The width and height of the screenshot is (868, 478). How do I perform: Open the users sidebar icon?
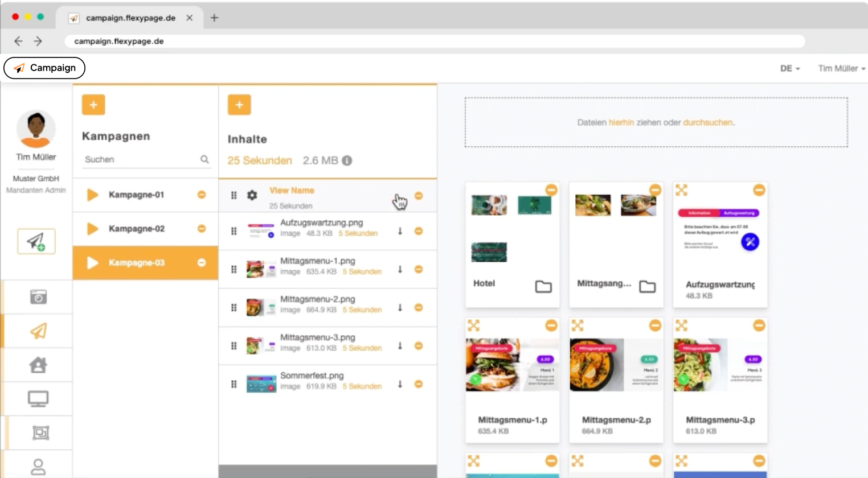(38, 467)
